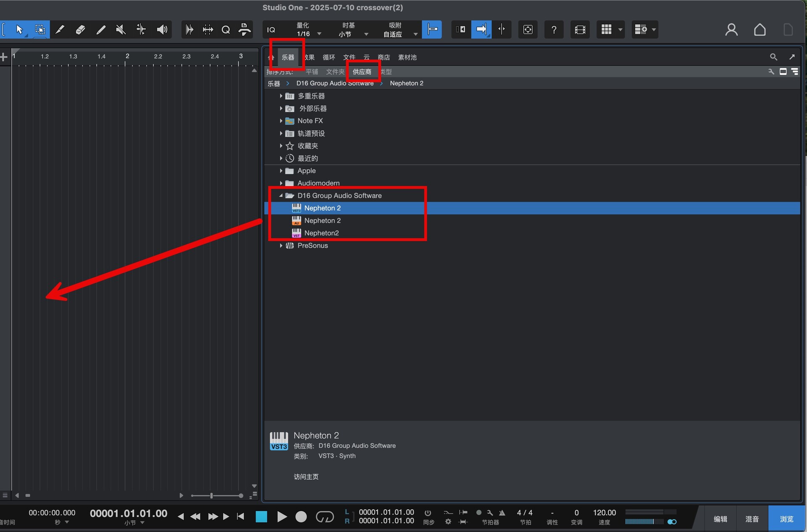Click the 4 / 4 time signature
Viewport: 807px width, 532px height.
coord(525,513)
